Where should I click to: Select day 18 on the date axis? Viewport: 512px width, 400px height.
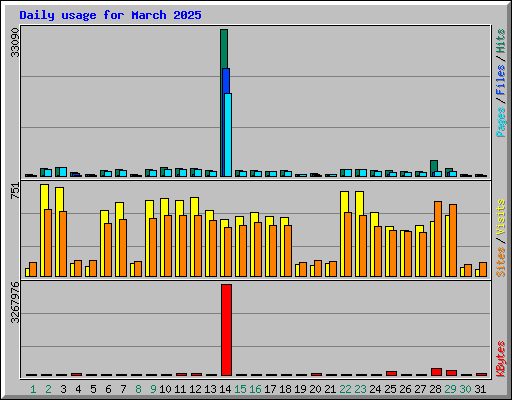coord(285,389)
